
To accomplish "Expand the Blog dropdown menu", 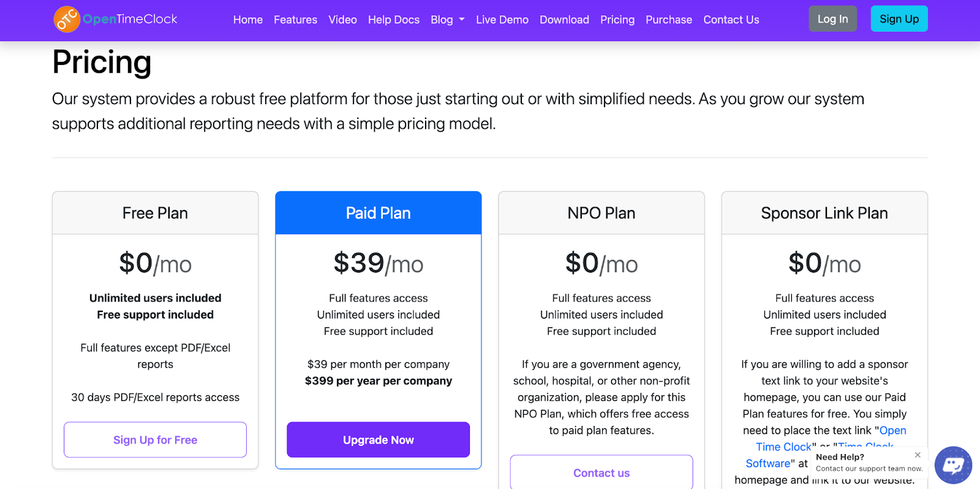I will coord(447,20).
